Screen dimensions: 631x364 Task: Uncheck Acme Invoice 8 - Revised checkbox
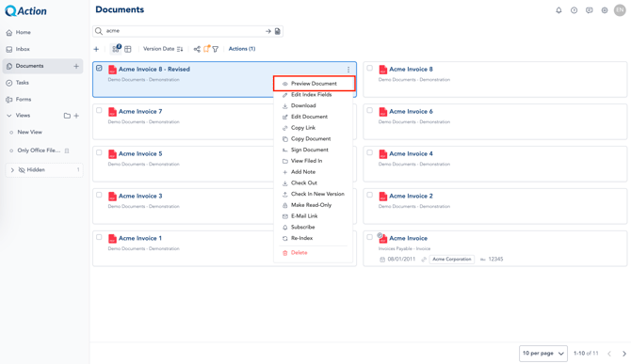tap(99, 69)
